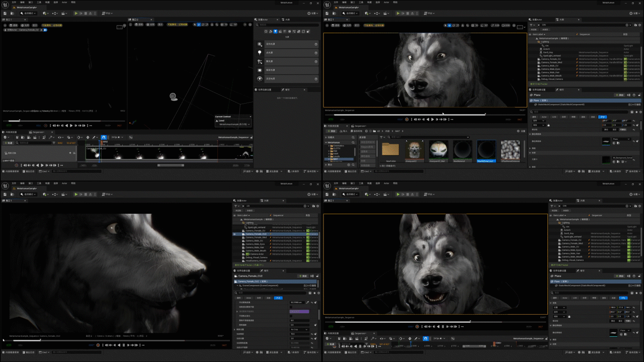
Task: Open 选项模式 mode dropdown in top-left window
Action: (28, 13)
